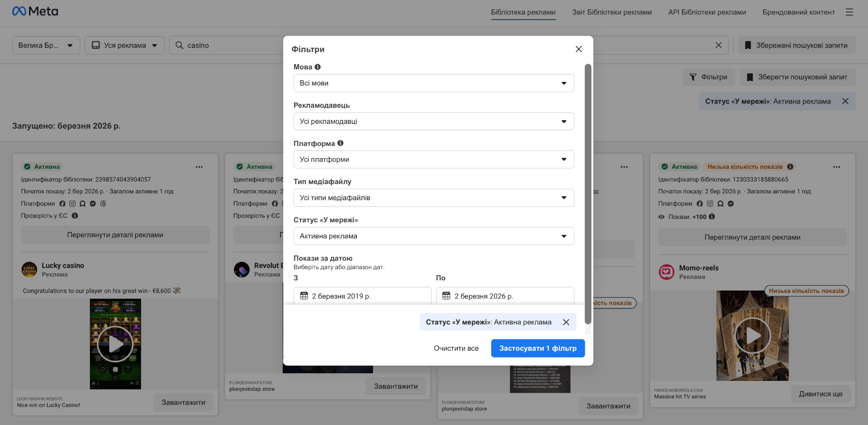Close the Фільтри dialog
868x425 pixels.
[579, 49]
